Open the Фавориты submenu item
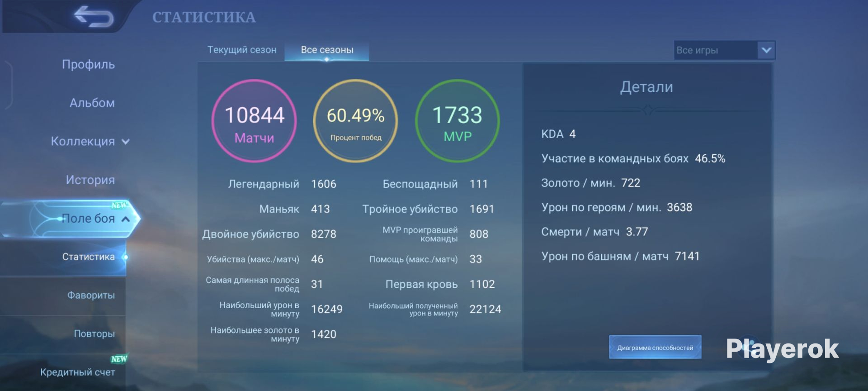The width and height of the screenshot is (868, 391). click(x=91, y=296)
